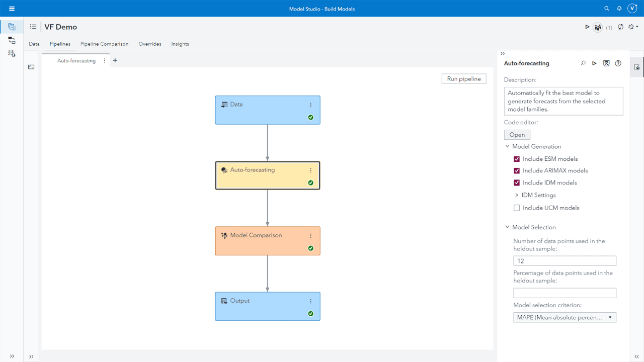This screenshot has height=362, width=644.
Task: Open the code editor with Open button
Action: point(517,135)
